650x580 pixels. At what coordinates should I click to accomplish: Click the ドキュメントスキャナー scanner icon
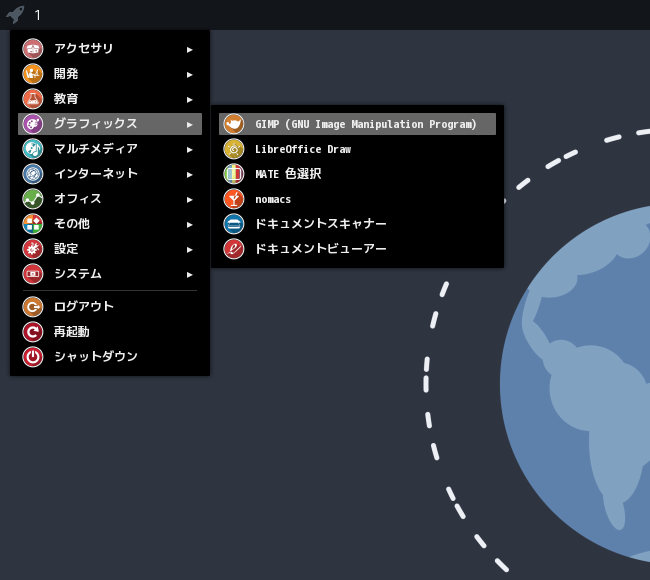pyautogui.click(x=234, y=224)
